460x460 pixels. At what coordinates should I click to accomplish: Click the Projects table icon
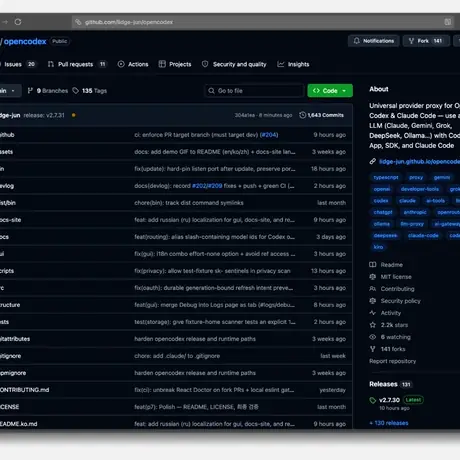[x=162, y=64]
